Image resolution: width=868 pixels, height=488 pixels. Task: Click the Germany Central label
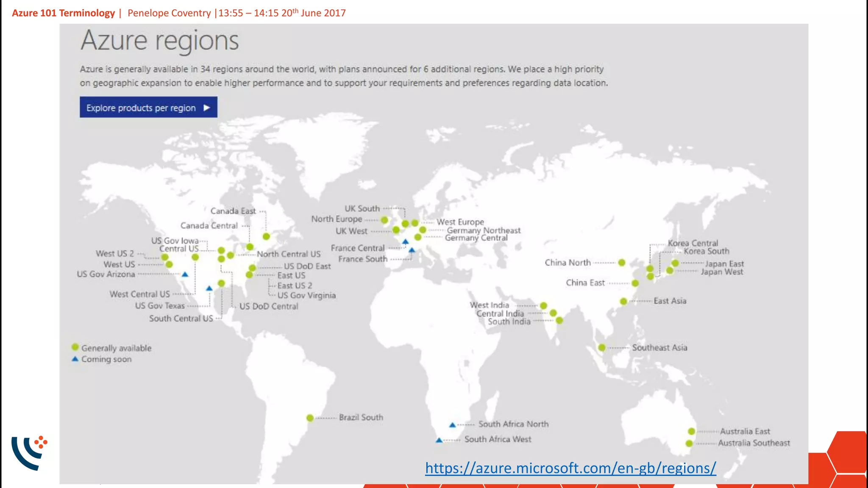point(476,238)
